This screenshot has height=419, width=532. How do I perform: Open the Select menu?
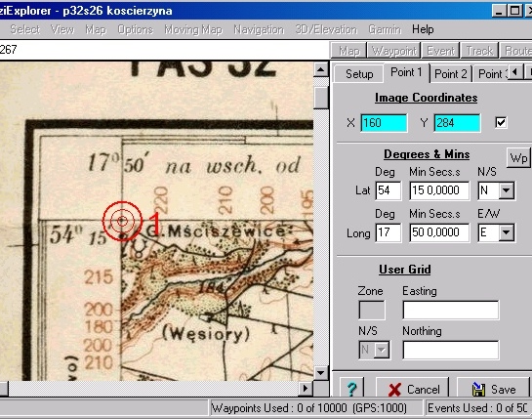click(24, 29)
